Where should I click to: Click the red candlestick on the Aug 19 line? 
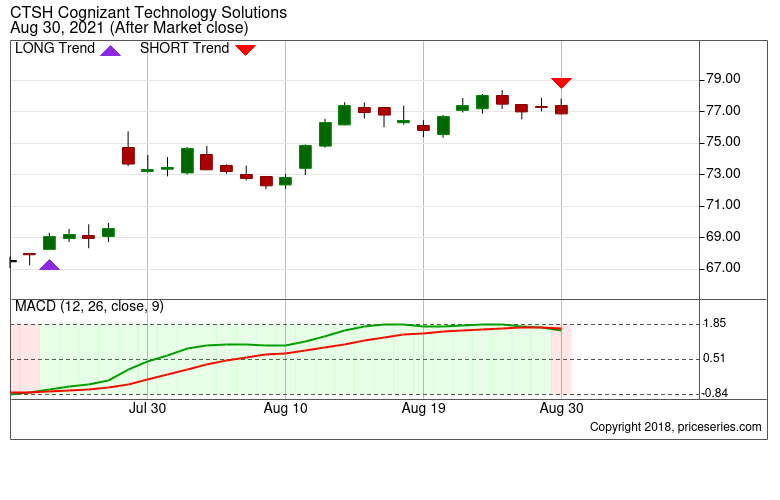(423, 128)
